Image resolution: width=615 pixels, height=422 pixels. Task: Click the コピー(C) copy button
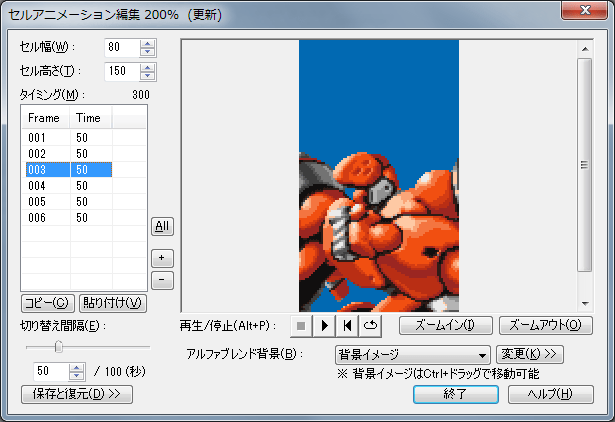click(x=47, y=303)
